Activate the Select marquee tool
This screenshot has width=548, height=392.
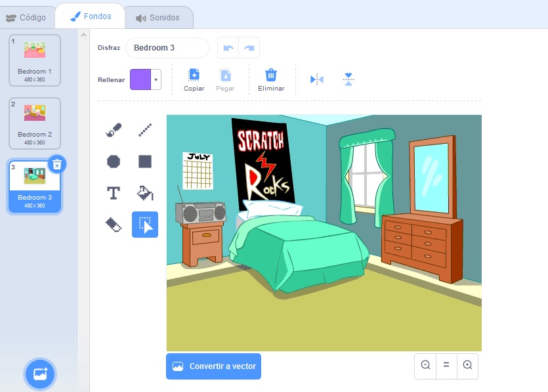[145, 225]
